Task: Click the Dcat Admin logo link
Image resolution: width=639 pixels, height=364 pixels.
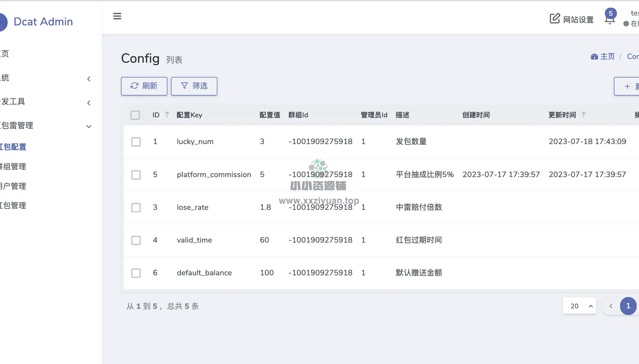Action: [x=43, y=22]
